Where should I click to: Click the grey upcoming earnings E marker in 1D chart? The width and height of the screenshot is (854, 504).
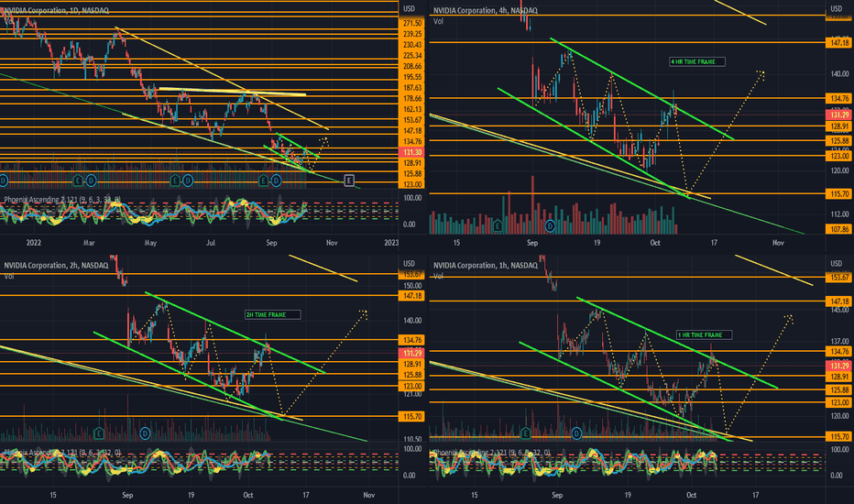[x=348, y=180]
